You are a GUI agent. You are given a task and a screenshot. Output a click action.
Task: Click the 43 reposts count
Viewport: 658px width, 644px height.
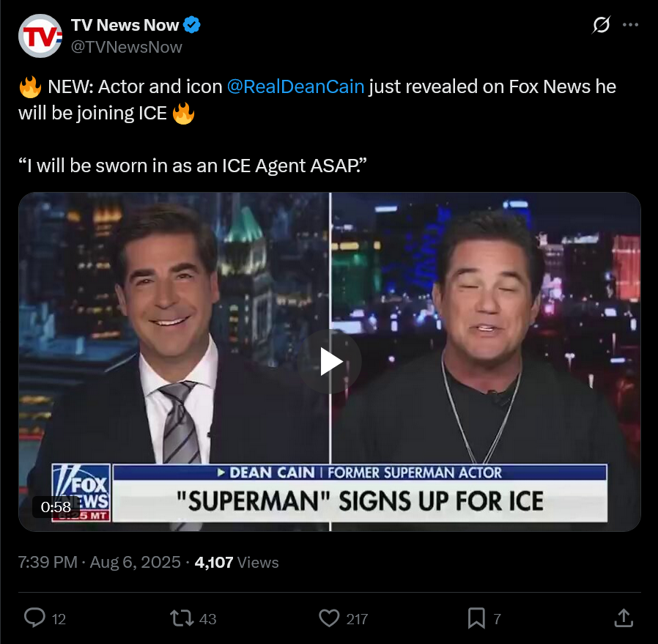[207, 619]
